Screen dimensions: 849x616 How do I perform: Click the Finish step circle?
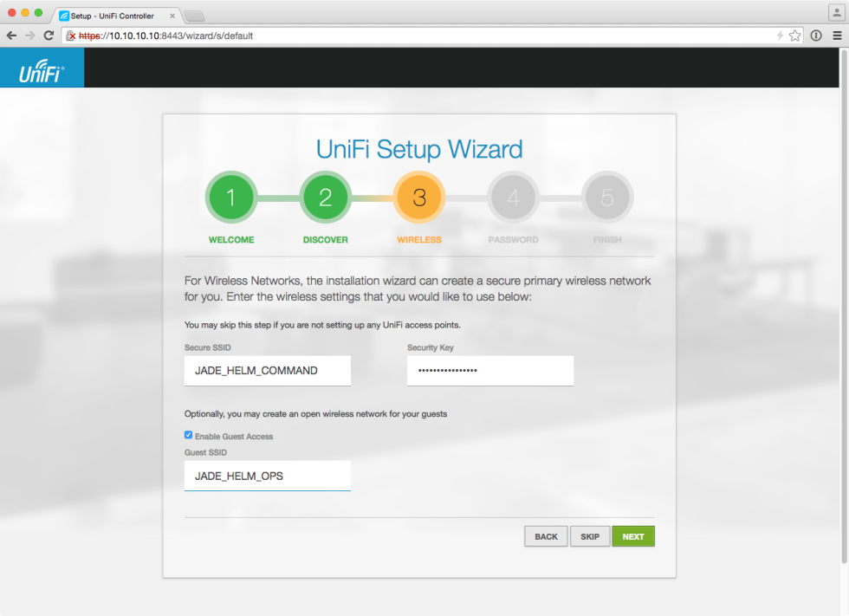607,197
